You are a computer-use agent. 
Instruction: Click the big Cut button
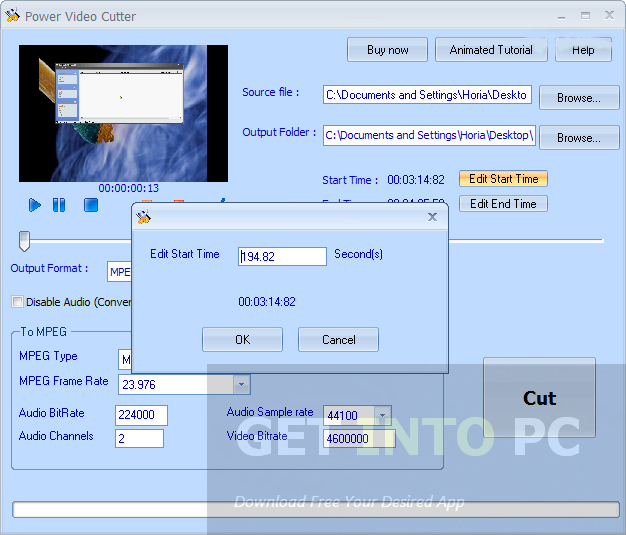click(539, 398)
